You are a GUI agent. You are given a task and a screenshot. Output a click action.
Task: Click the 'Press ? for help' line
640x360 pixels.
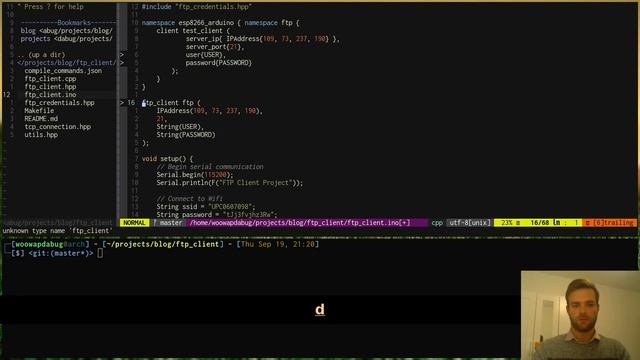pyautogui.click(x=51, y=7)
